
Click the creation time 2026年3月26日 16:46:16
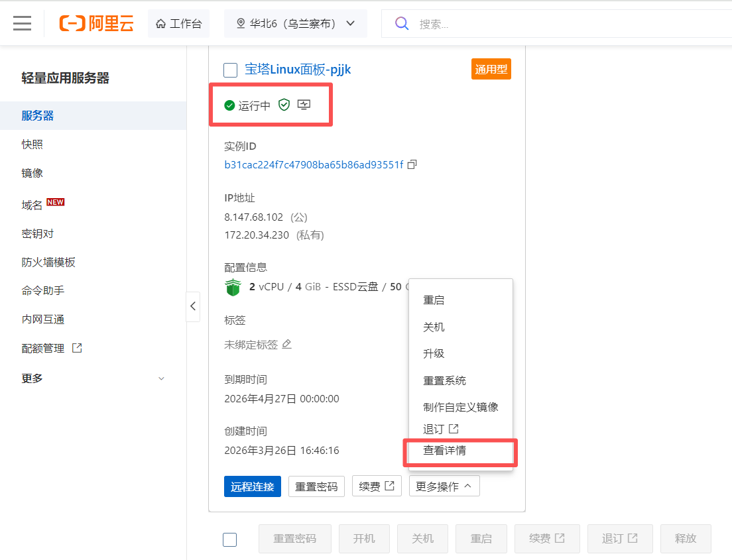(x=282, y=451)
